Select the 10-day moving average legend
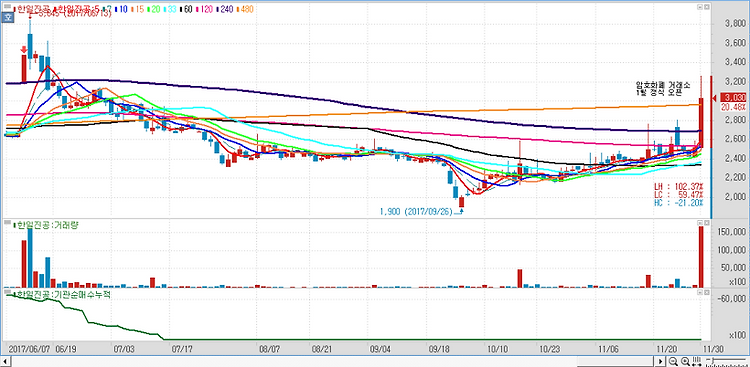The width and height of the screenshot is (750, 367). tap(121, 9)
